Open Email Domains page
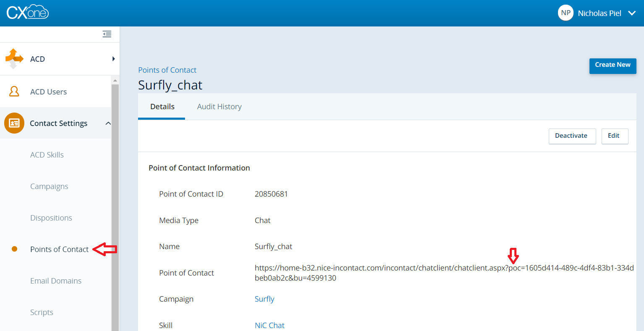This screenshot has height=331, width=644. (56, 281)
